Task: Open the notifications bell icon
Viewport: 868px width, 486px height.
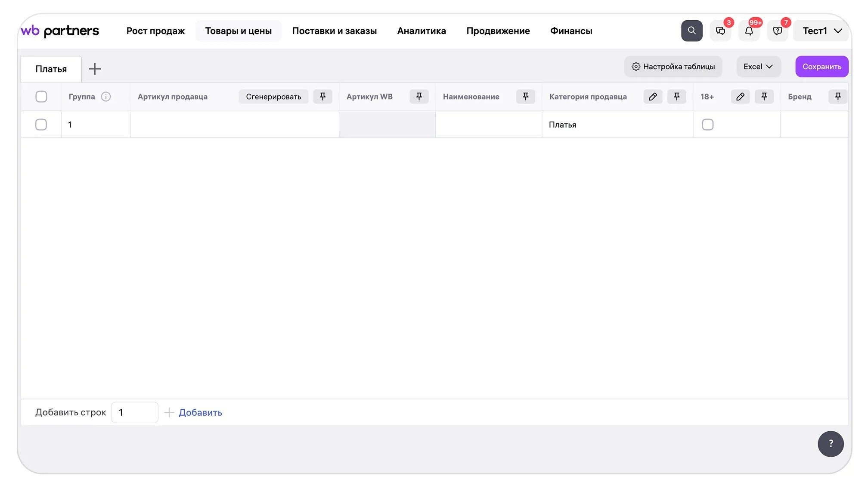Action: click(749, 31)
